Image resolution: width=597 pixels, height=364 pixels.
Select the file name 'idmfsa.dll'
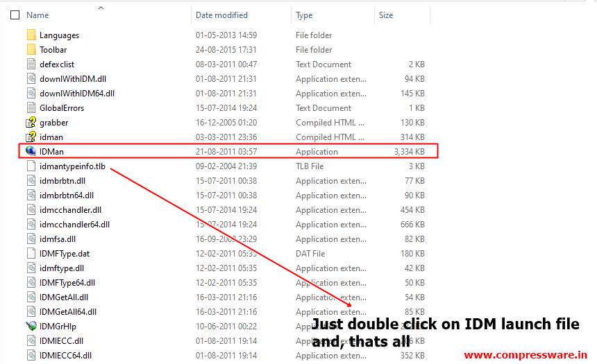point(58,239)
